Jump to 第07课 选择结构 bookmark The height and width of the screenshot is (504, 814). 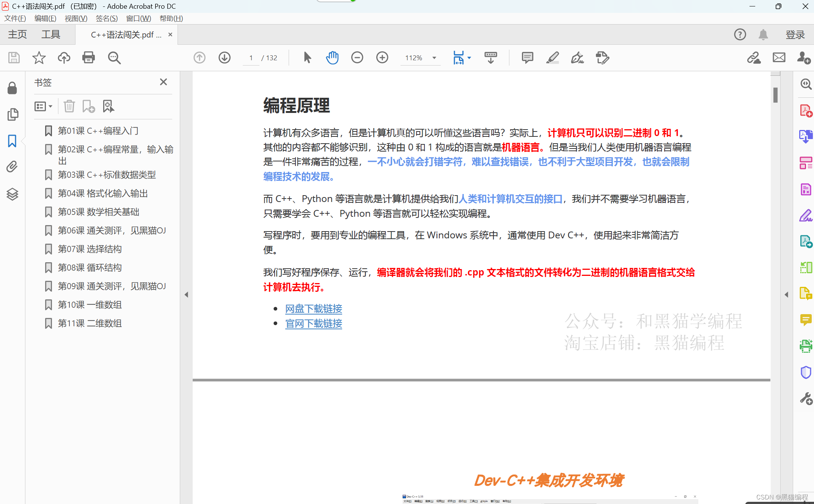click(90, 249)
